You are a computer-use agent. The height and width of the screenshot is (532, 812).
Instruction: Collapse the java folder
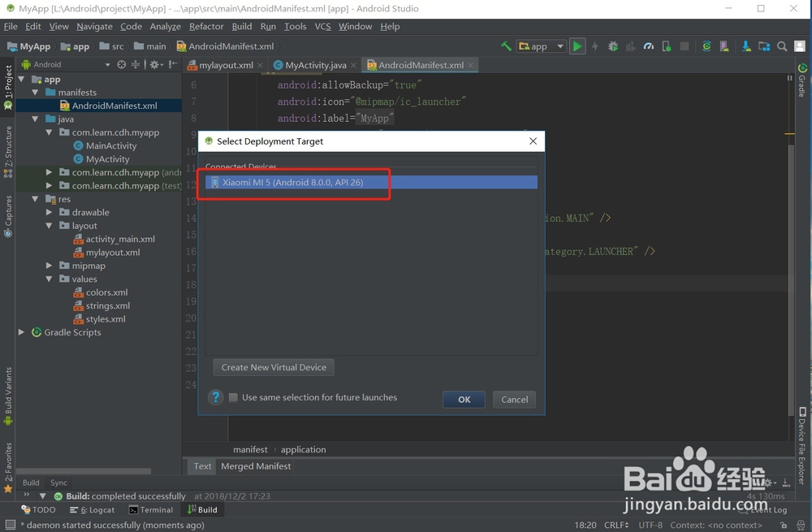[x=35, y=119]
